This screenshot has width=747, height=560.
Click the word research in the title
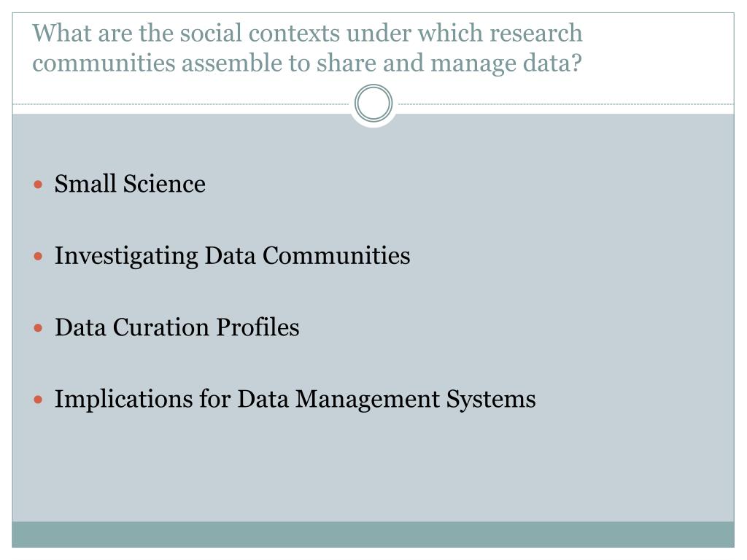click(x=536, y=34)
